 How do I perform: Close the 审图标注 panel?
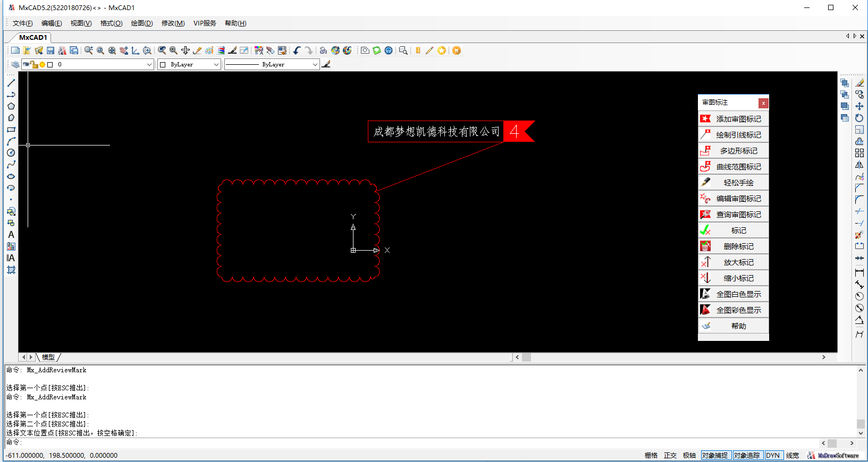763,103
